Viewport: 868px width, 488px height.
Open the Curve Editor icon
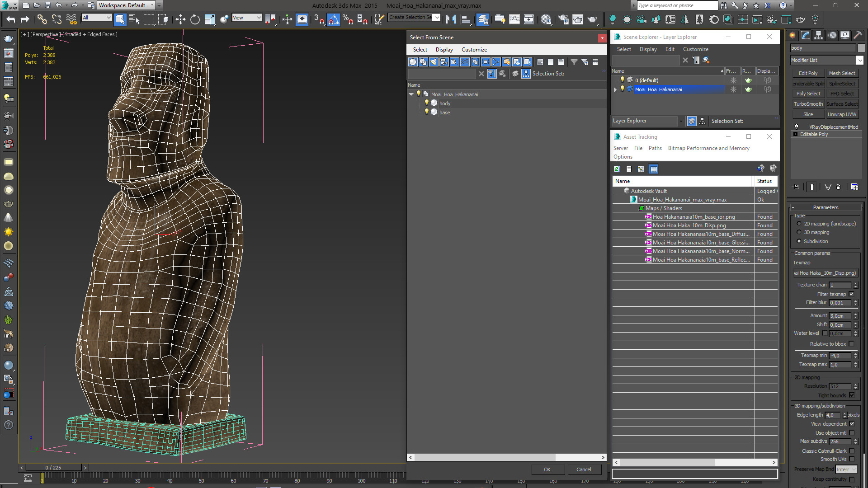pyautogui.click(x=514, y=19)
